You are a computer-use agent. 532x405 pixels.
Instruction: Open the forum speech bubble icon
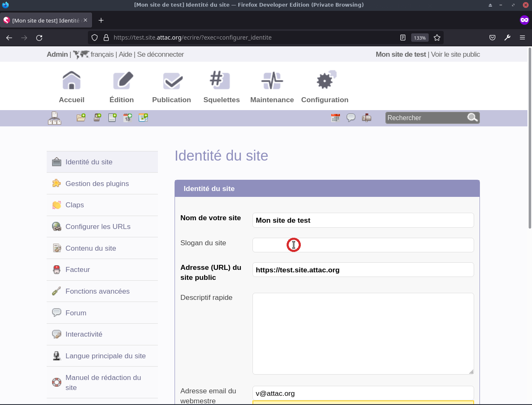[x=351, y=118]
